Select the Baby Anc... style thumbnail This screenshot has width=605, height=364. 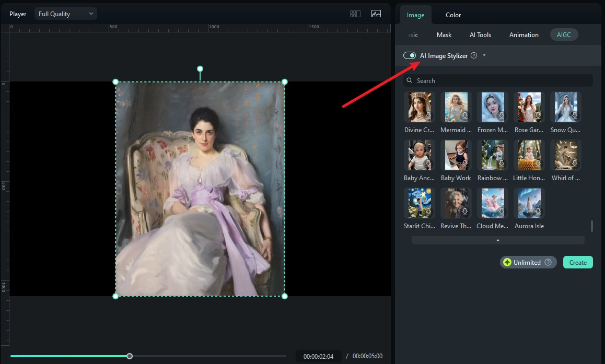[x=420, y=155]
